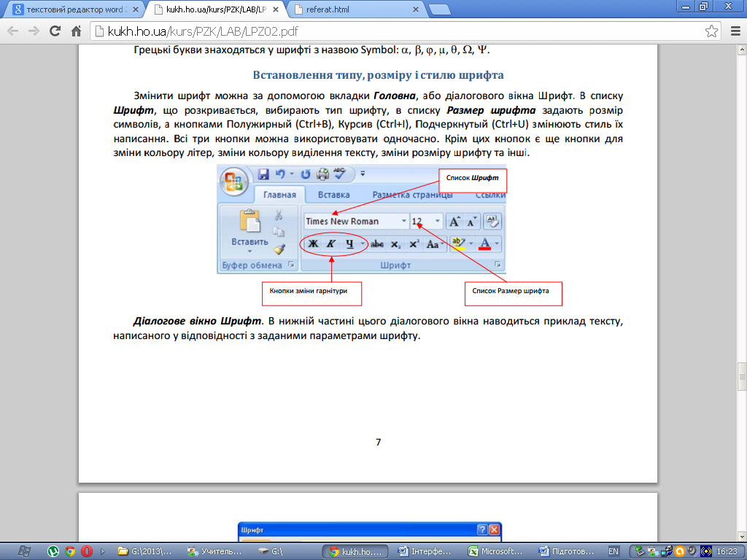Image resolution: width=747 pixels, height=560 pixels.
Task: Click Undo icon in pictured Word toolbar
Action: [280, 174]
